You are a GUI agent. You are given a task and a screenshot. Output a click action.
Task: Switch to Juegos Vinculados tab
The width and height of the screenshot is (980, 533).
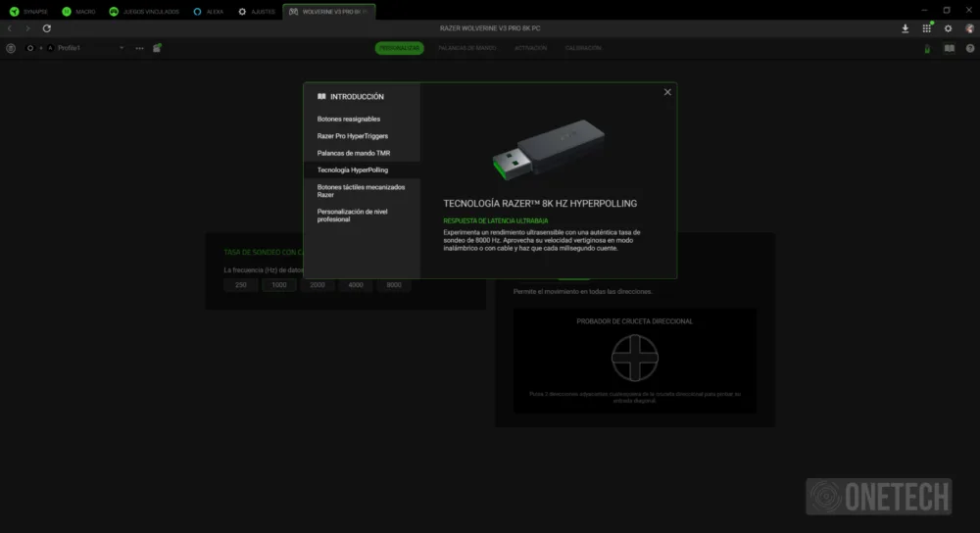pyautogui.click(x=144, y=11)
